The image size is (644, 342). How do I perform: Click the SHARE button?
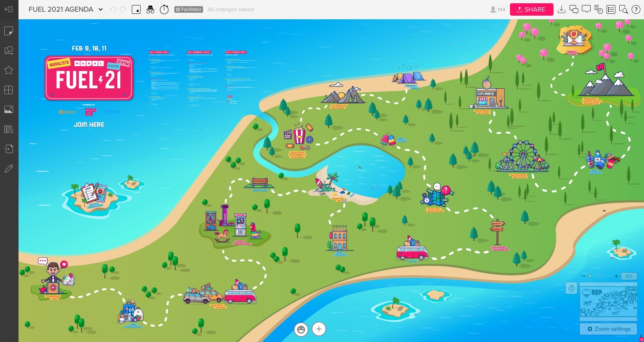coord(531,9)
